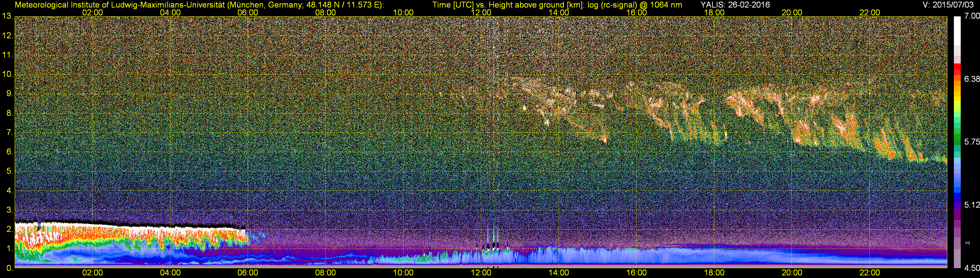Click the '14:00' label on the top time axis
This screenshot has width=980, height=278.
tap(559, 12)
